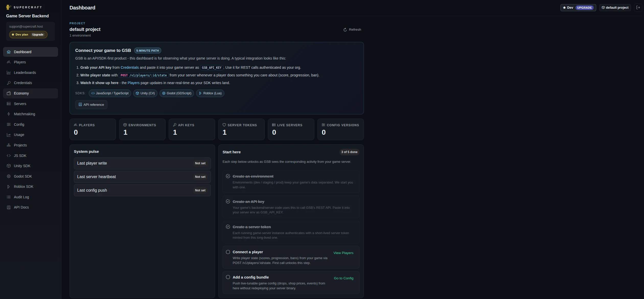
Task: Click the Usage graph icon
Action: pyautogui.click(x=9, y=135)
